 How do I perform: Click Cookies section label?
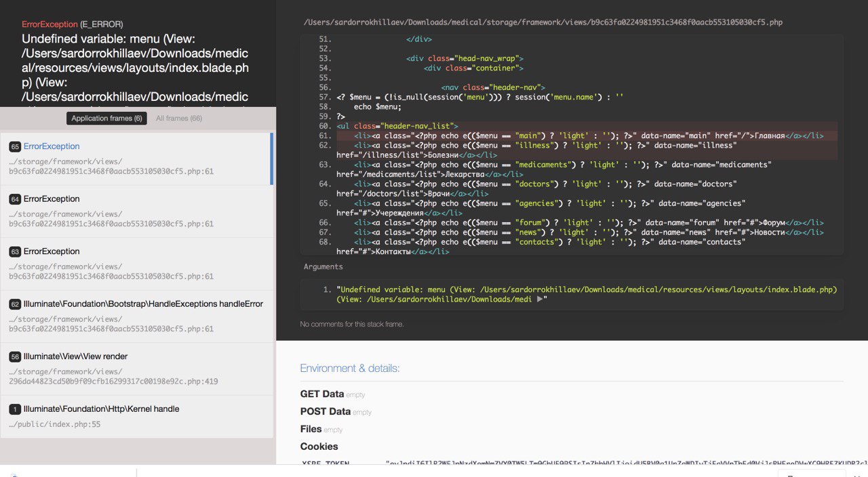click(319, 447)
